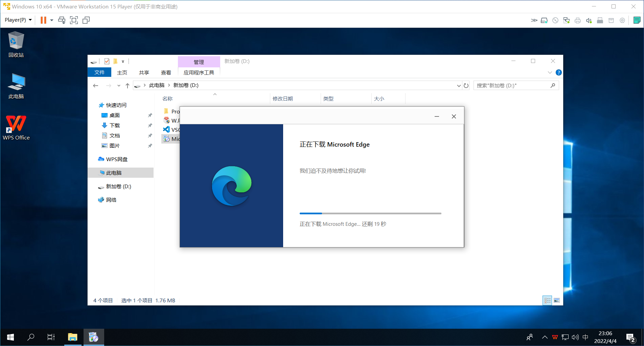Click the Edge download progress bar
Viewport: 644px width, 346px height.
(x=370, y=213)
